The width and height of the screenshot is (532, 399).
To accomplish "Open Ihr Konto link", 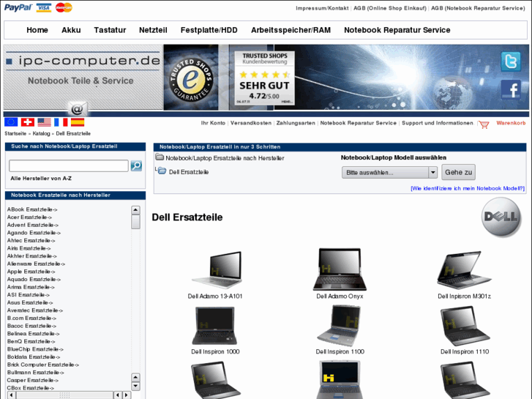I will pyautogui.click(x=213, y=123).
